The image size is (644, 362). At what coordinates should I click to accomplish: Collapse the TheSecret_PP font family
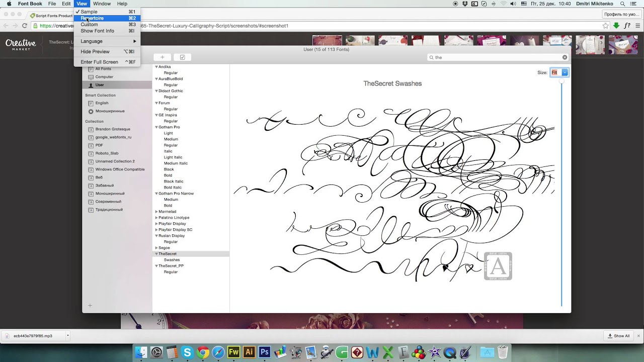156,266
